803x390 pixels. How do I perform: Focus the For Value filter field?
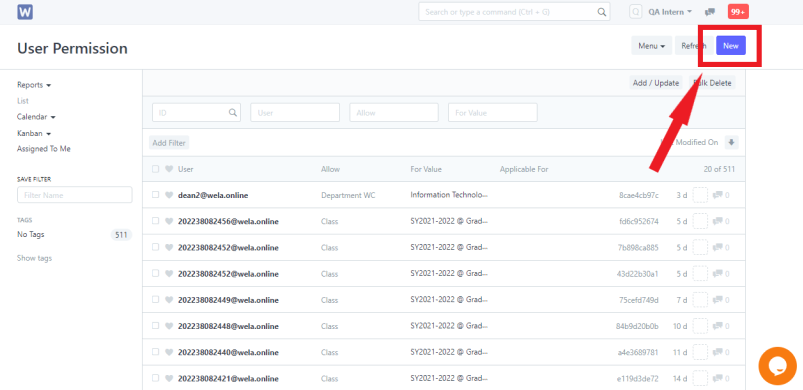point(493,113)
